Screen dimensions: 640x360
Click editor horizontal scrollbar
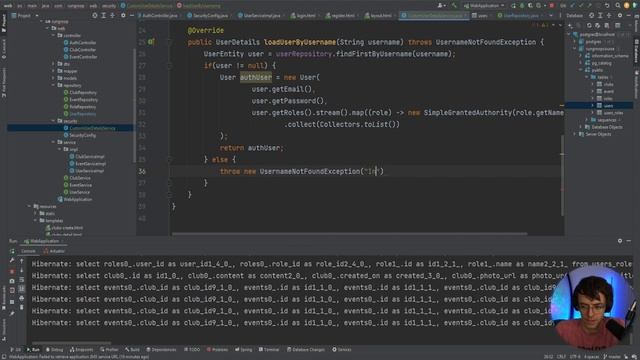click(349, 234)
